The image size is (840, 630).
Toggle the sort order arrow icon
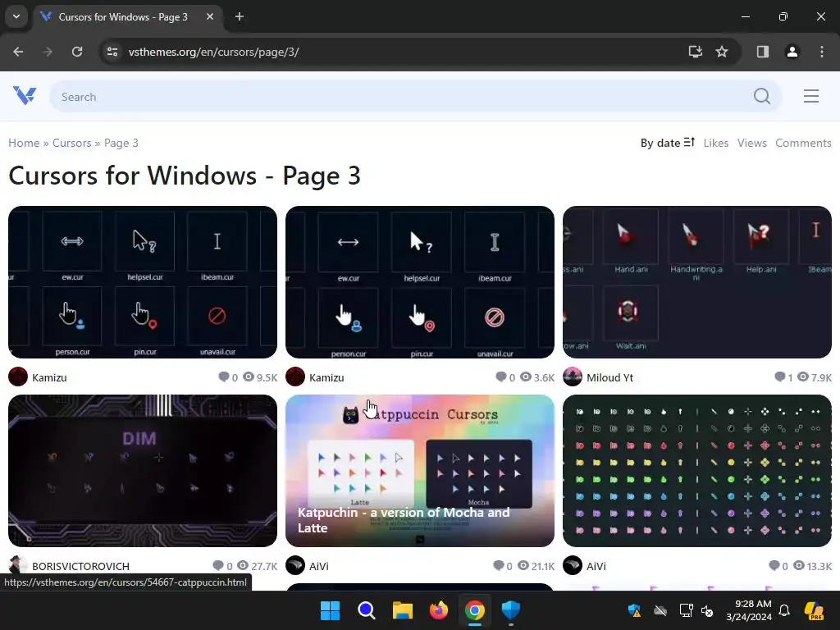(x=689, y=142)
